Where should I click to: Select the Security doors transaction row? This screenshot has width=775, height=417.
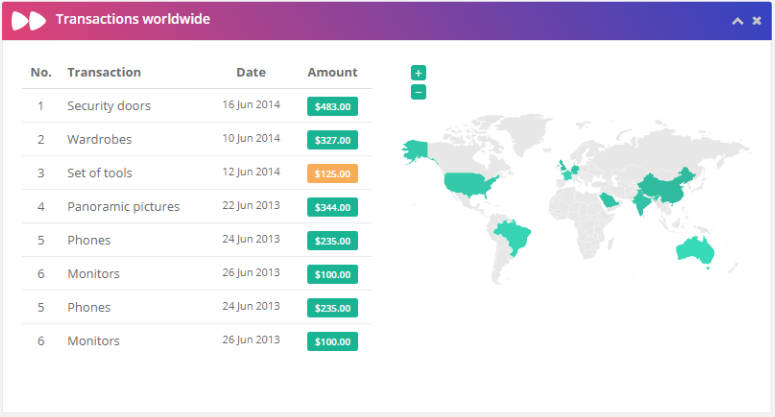pos(197,106)
